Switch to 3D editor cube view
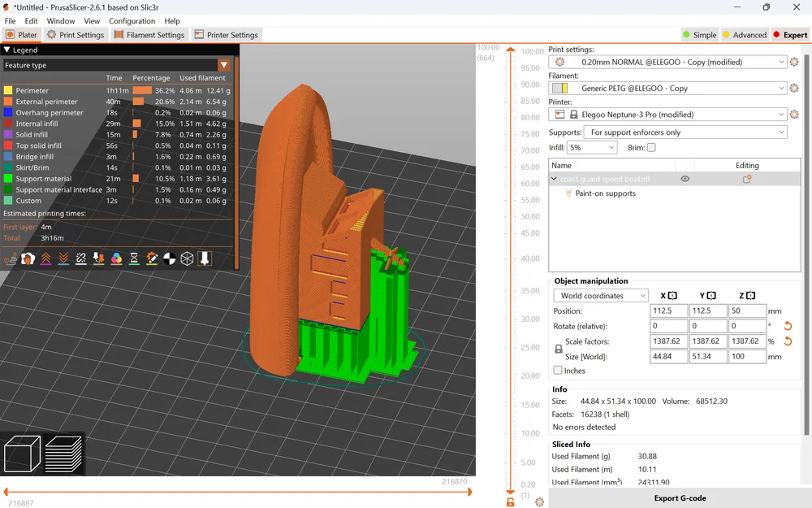 (22, 454)
